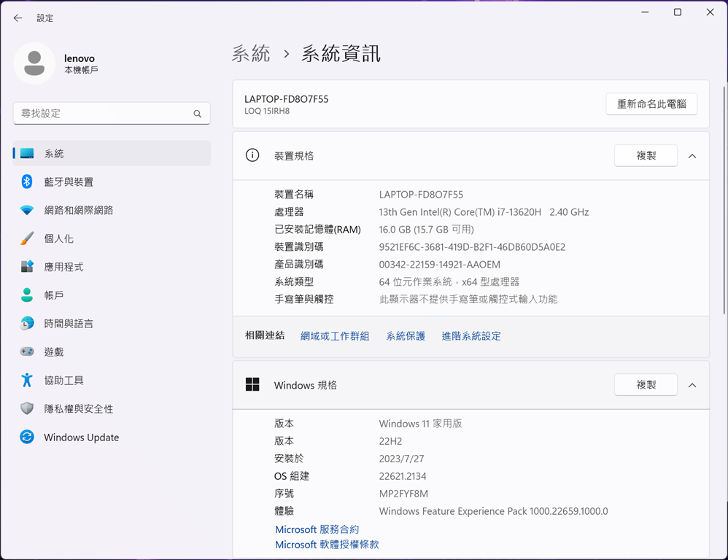
Task: Click the back arrow icon
Action: tap(18, 18)
